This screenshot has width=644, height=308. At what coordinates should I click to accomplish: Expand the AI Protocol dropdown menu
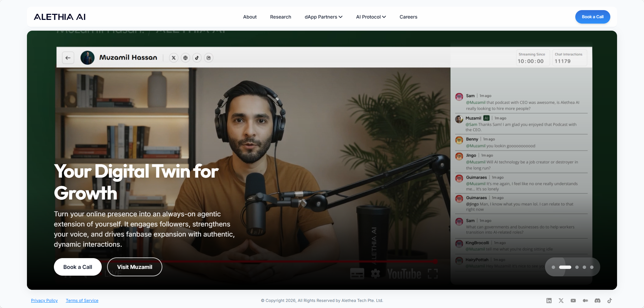click(x=371, y=17)
